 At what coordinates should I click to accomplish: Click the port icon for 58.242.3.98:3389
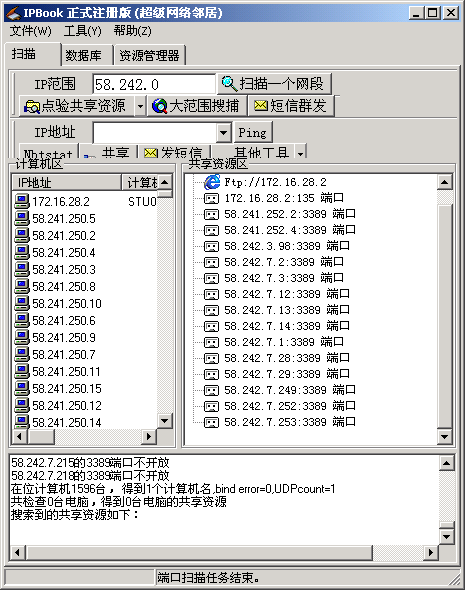click(211, 246)
